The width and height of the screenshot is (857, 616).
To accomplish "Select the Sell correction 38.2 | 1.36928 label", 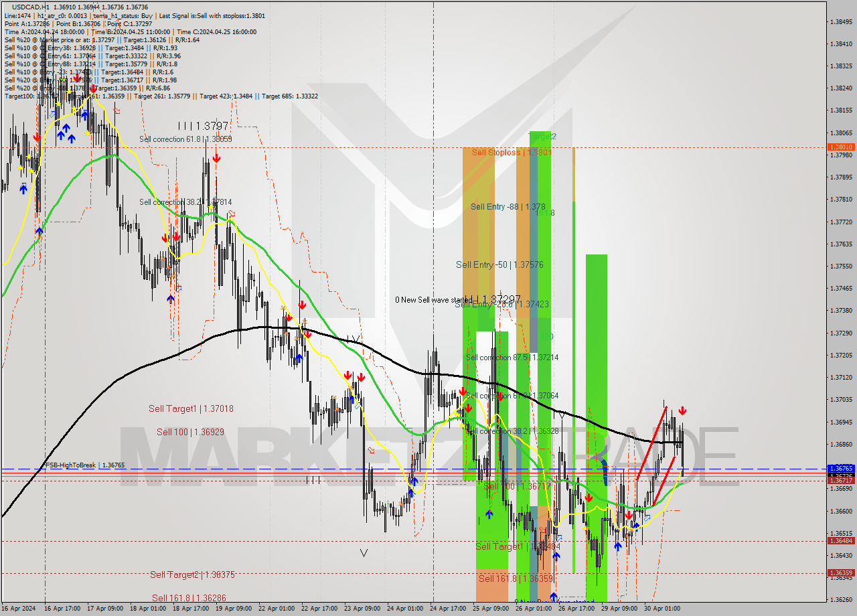I will (512, 431).
